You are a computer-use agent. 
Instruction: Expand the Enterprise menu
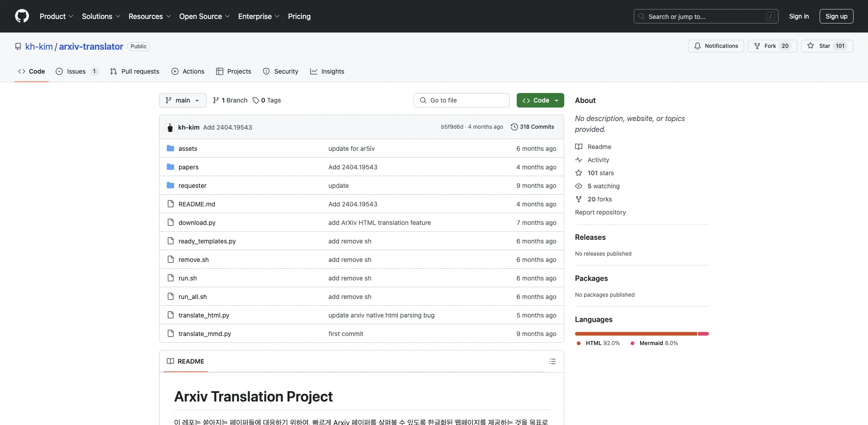259,16
